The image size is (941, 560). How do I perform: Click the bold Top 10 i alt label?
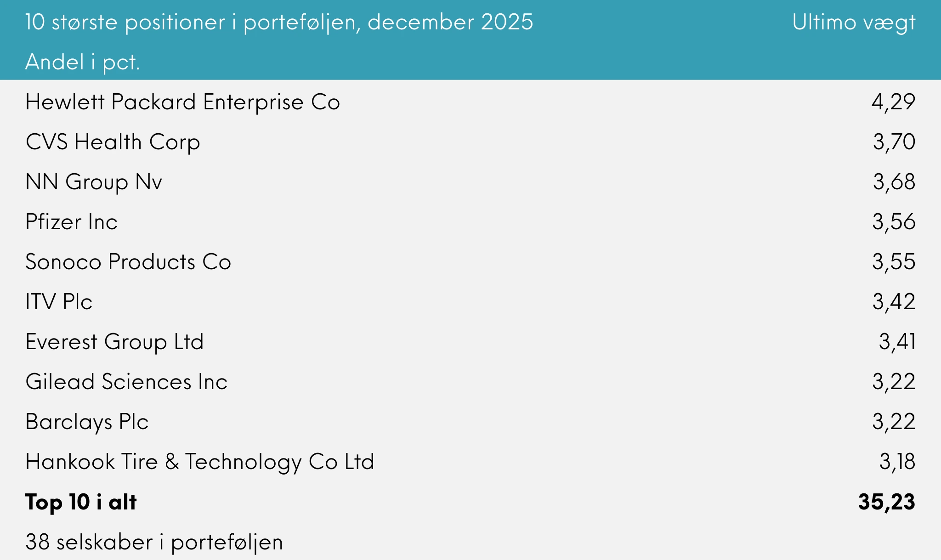point(81,502)
